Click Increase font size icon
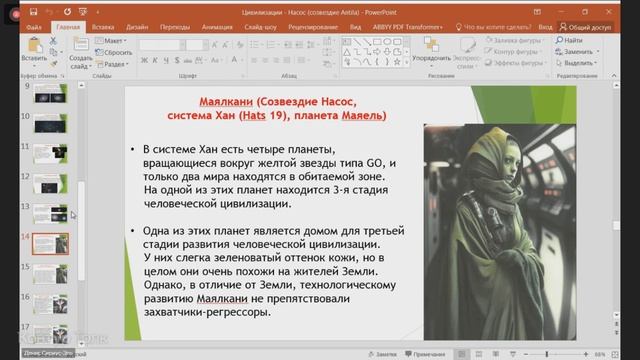The width and height of the screenshot is (640, 360). coord(215,45)
